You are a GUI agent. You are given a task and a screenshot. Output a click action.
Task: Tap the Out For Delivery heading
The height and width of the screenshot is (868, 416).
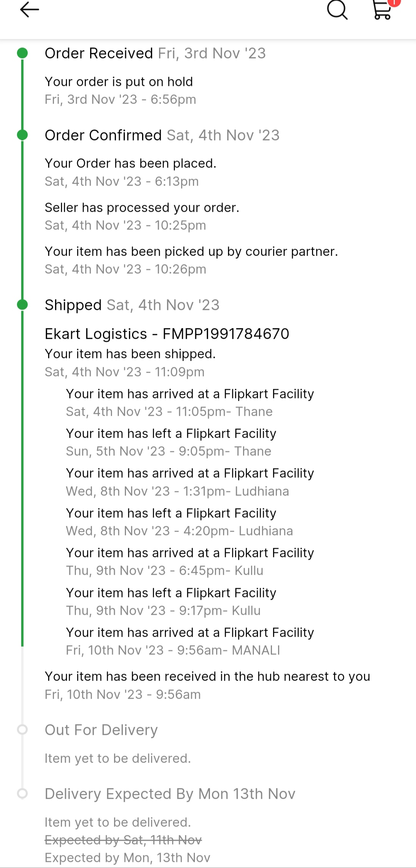101,730
